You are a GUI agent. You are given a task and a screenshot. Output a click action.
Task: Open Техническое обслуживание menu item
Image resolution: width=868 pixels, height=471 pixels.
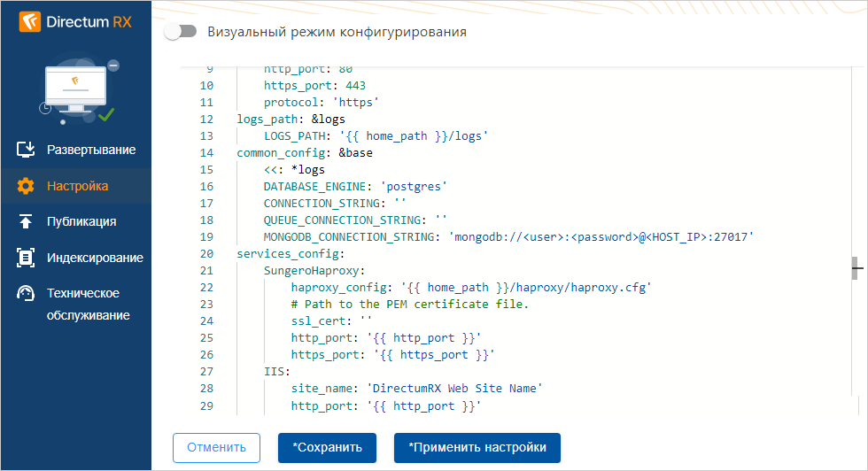[x=88, y=304]
